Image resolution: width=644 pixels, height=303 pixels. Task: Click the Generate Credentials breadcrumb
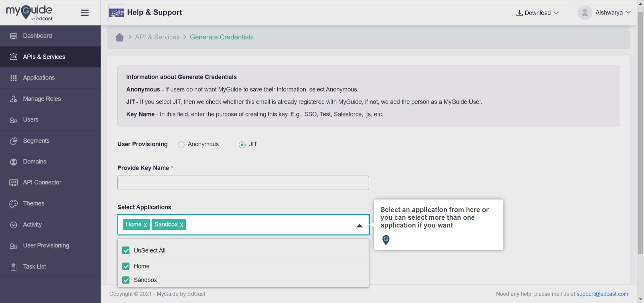coord(222,37)
